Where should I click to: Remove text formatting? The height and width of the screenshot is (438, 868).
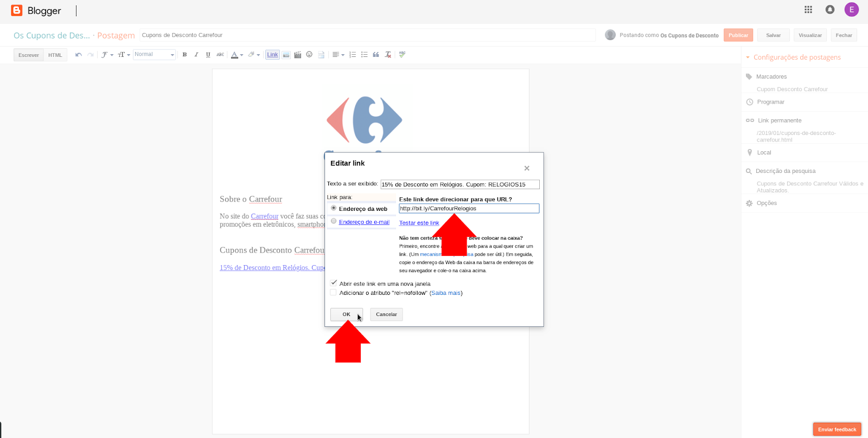(x=388, y=55)
